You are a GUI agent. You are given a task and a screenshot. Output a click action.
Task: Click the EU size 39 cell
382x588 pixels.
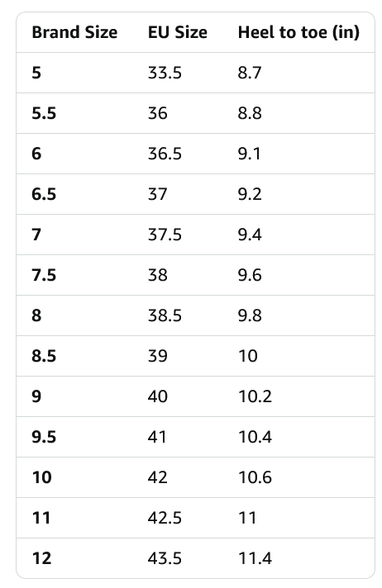pos(157,356)
